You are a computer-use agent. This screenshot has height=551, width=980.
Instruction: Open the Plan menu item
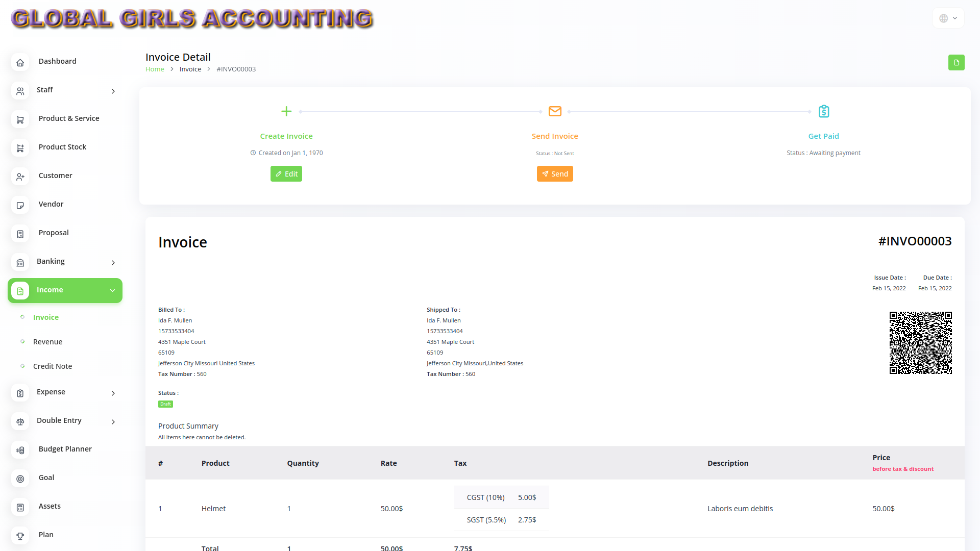pos(46,535)
